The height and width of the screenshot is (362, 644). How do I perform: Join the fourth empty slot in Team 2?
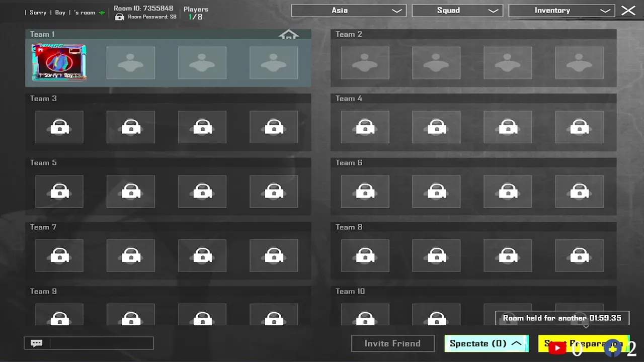coord(579,63)
